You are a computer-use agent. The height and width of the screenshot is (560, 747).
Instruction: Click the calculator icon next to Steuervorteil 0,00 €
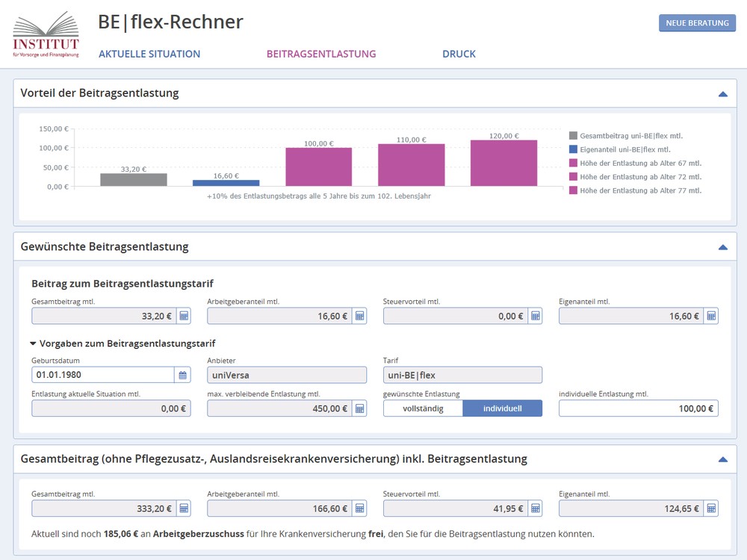[x=536, y=315]
